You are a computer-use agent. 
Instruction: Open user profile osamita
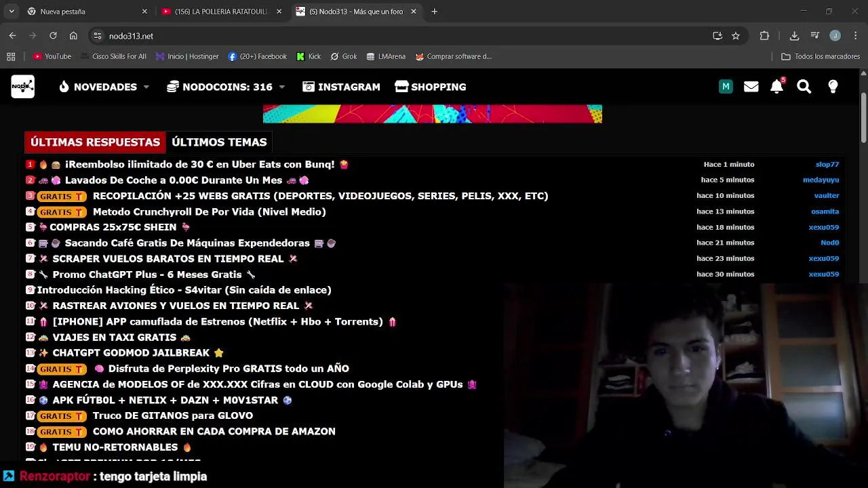(x=825, y=211)
